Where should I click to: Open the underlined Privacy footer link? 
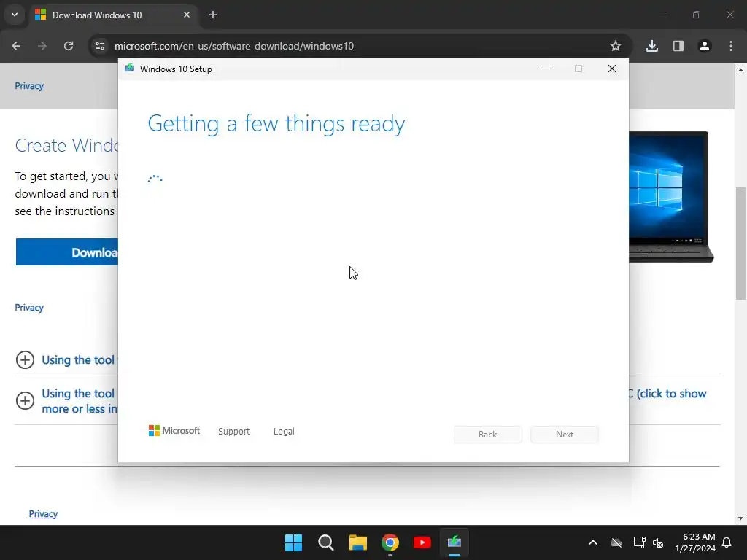[x=43, y=514]
